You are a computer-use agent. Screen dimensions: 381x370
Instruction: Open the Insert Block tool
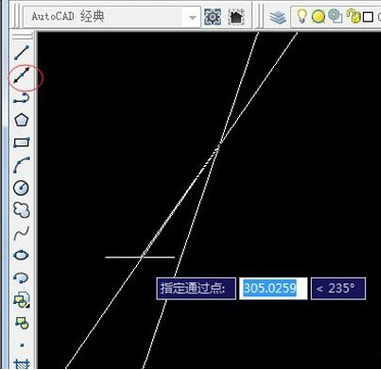click(x=21, y=300)
